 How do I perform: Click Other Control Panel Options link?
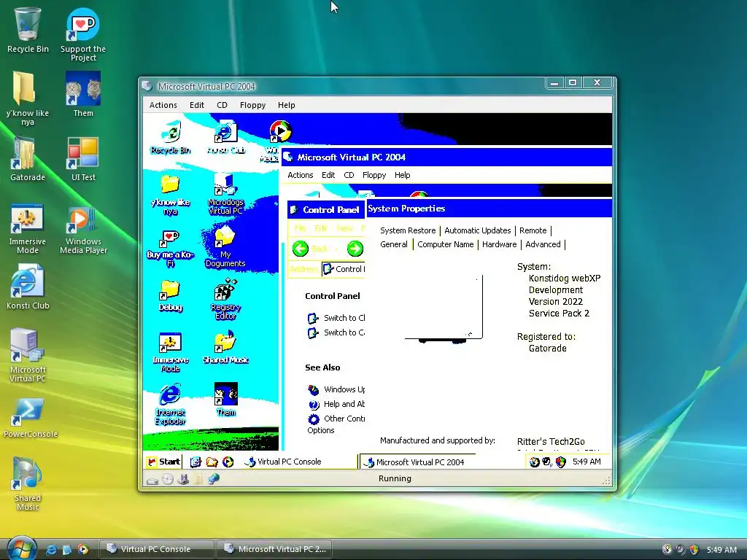[336, 424]
